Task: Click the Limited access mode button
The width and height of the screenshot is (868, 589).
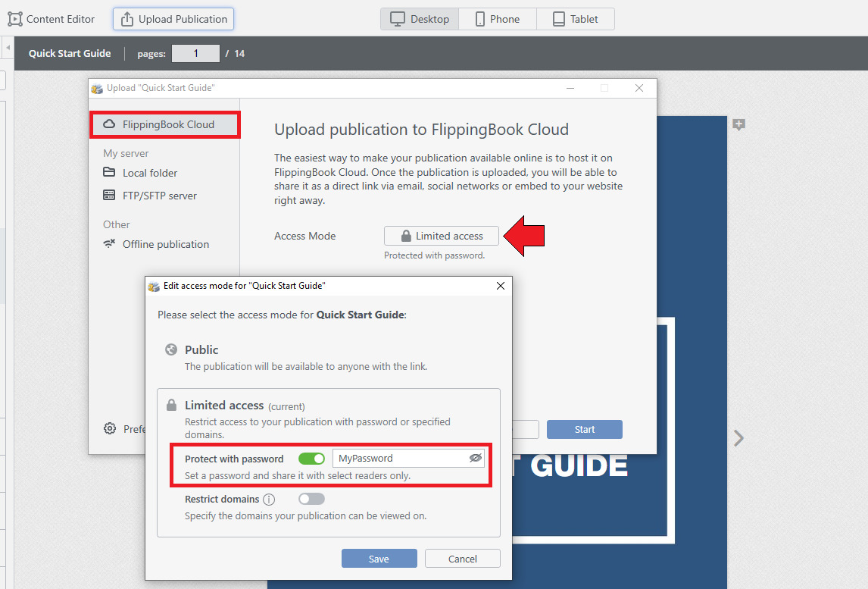Action: [x=442, y=236]
